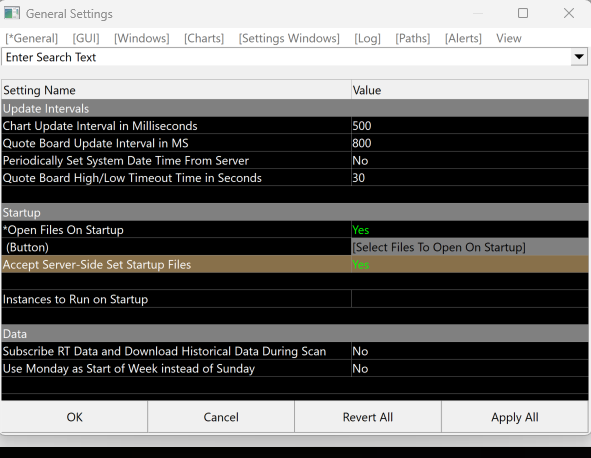Switch to the [Charts] tab

click(x=204, y=38)
